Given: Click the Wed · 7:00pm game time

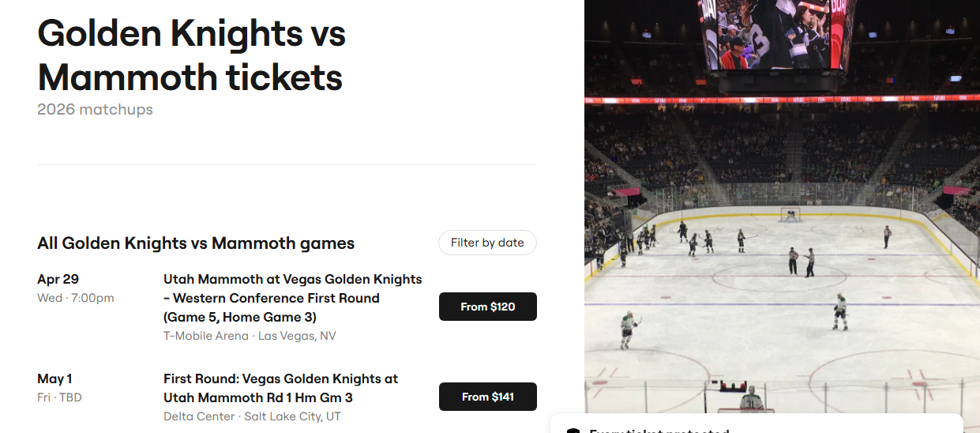Looking at the screenshot, I should click(76, 298).
